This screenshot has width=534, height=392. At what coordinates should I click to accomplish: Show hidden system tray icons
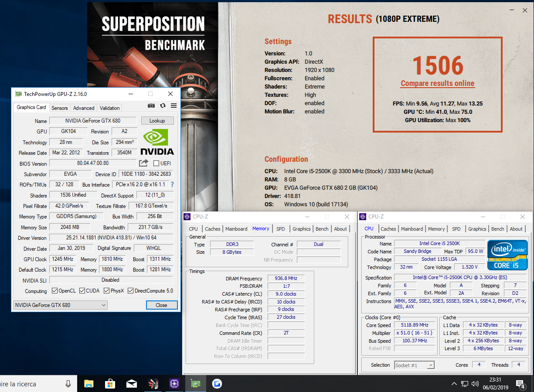(454, 384)
